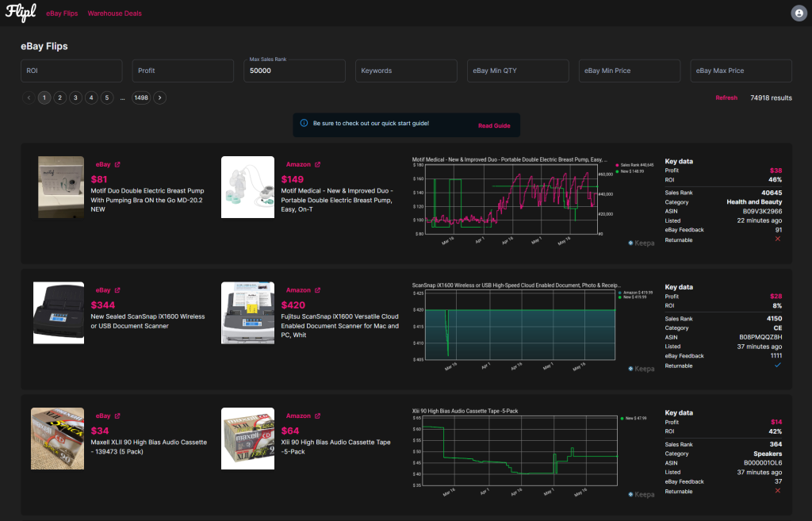812x521 pixels.
Task: Go to page 1
Action: 44,98
